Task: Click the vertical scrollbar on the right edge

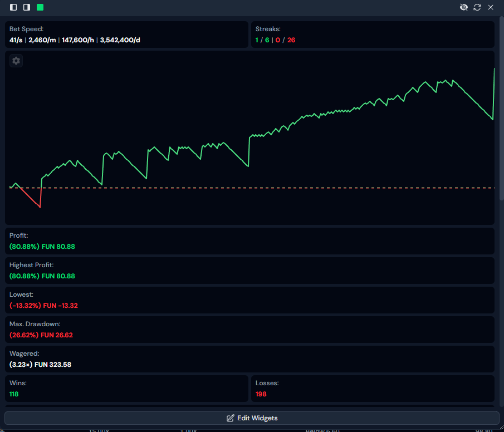Action: 501,111
